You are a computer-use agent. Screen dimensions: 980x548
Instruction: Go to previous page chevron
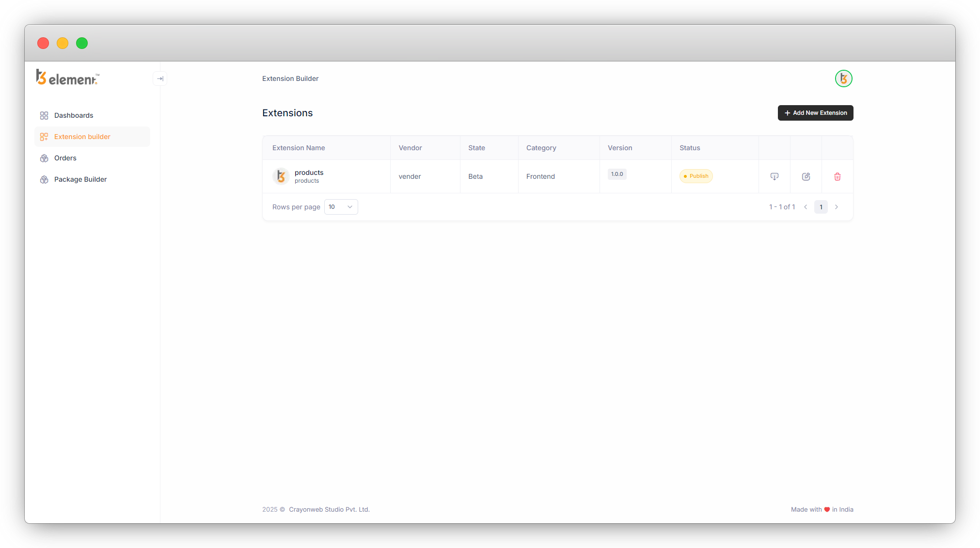pyautogui.click(x=806, y=207)
